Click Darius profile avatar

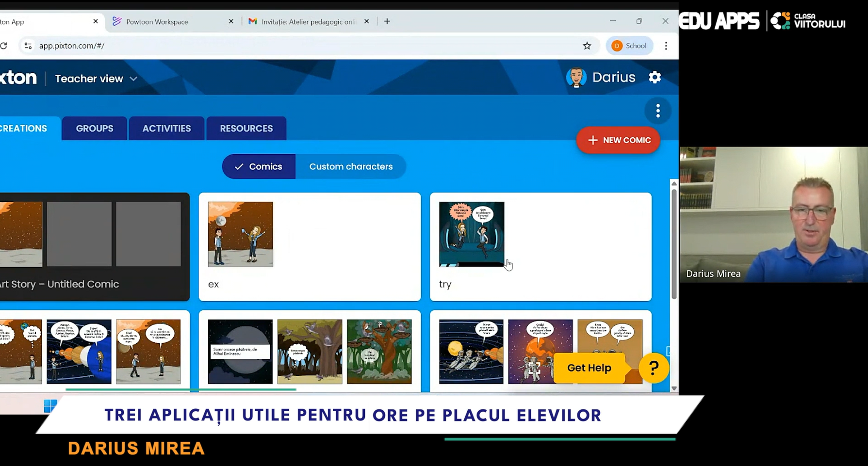tap(576, 77)
